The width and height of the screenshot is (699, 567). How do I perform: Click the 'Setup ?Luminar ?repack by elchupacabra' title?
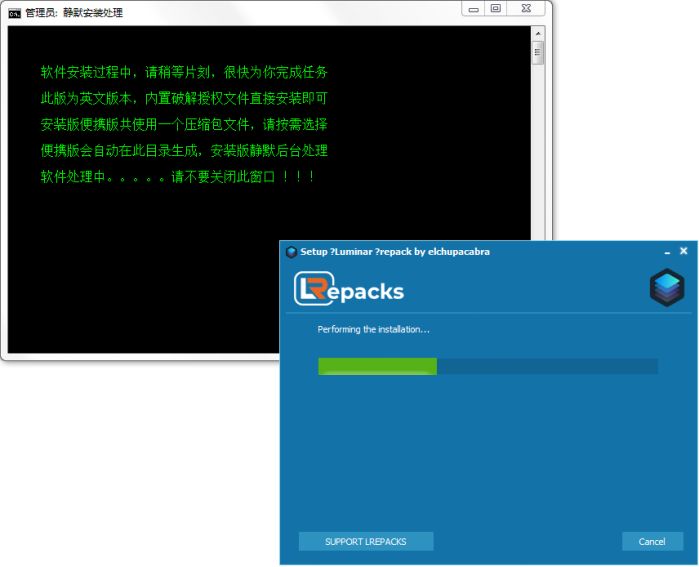tap(395, 252)
